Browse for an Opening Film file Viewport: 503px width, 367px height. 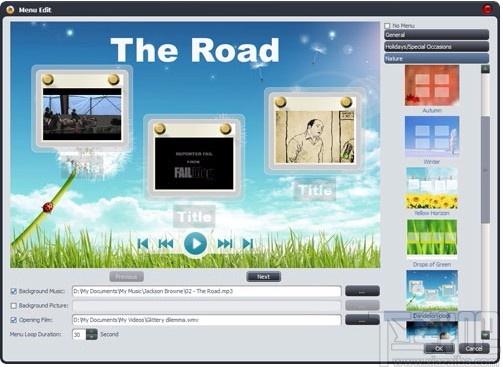click(x=362, y=320)
